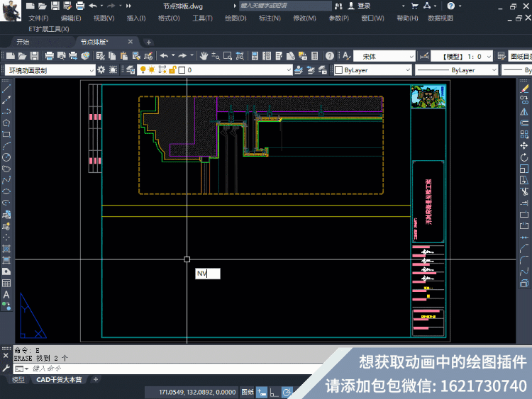This screenshot has width=532, height=399.
Task: Toggle the 图纸 paper space button
Action: point(248,392)
